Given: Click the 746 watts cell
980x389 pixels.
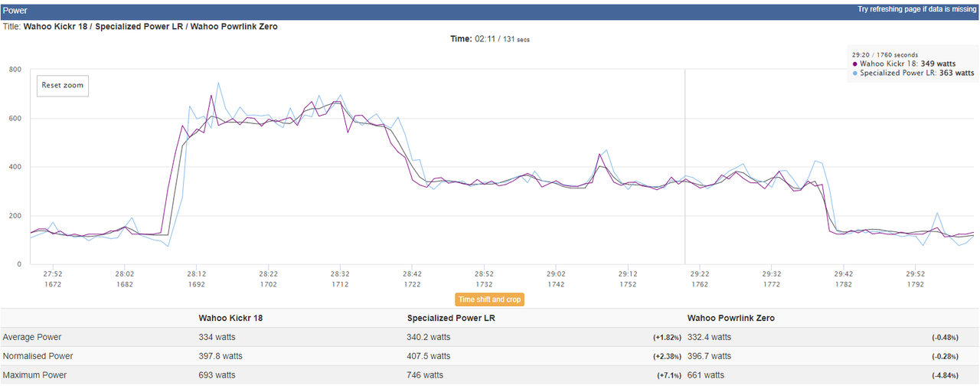Looking at the screenshot, I should [425, 375].
